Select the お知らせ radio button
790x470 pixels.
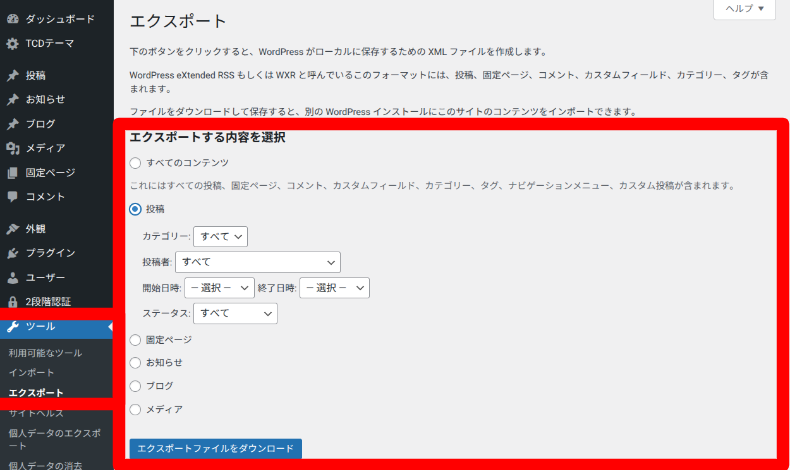click(135, 363)
